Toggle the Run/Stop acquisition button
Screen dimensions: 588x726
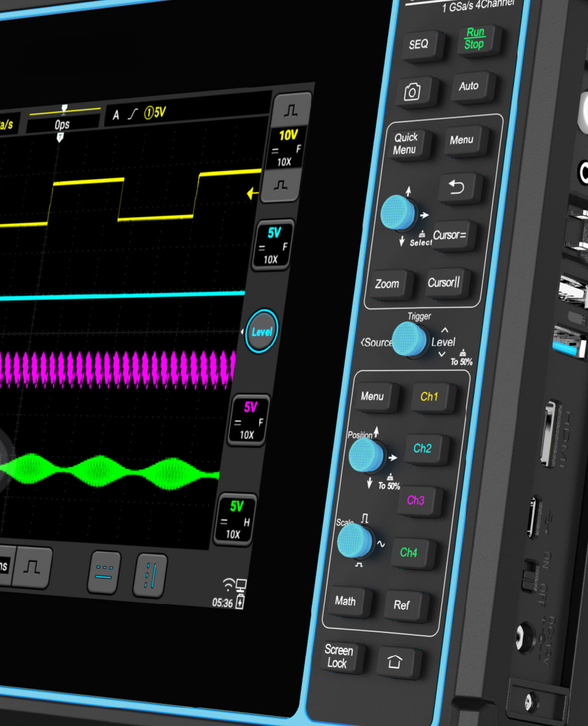474,39
